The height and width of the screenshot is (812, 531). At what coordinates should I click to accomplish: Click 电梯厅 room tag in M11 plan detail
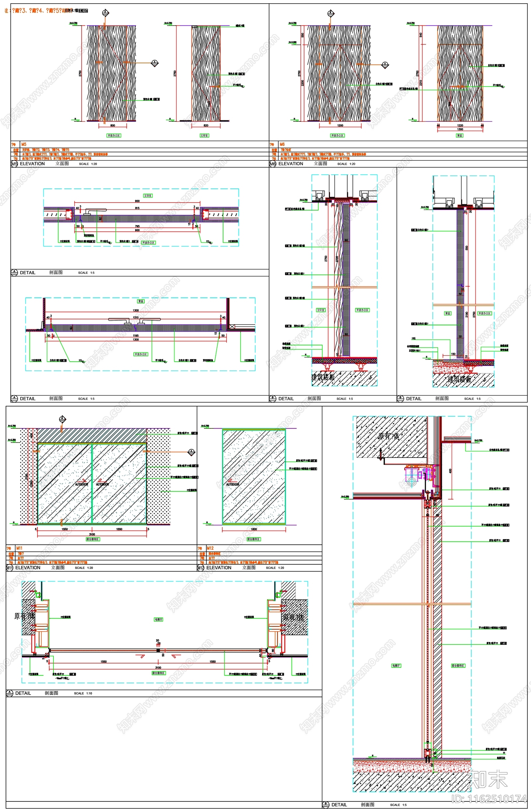coord(158,619)
